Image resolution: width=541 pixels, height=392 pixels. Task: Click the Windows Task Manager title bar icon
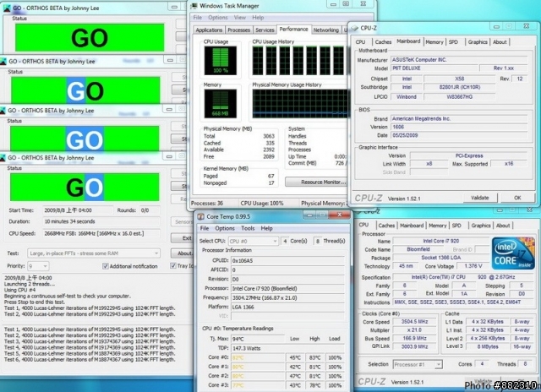coord(194,6)
